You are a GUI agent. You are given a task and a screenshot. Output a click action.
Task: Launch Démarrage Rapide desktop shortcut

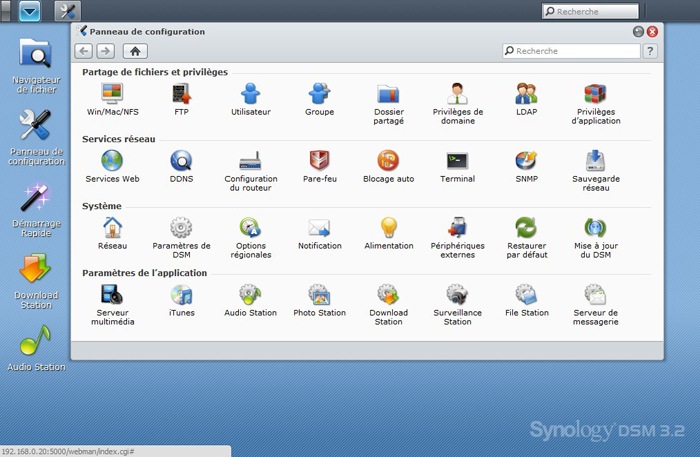point(36,210)
